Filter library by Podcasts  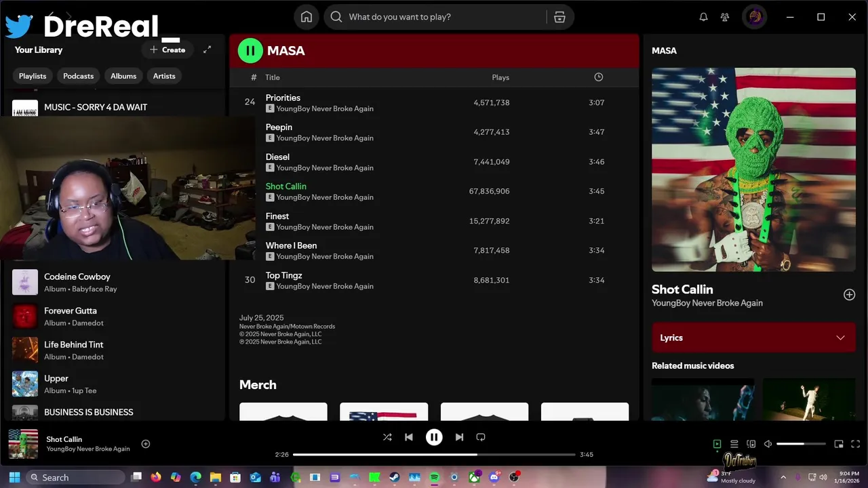pyautogui.click(x=79, y=76)
